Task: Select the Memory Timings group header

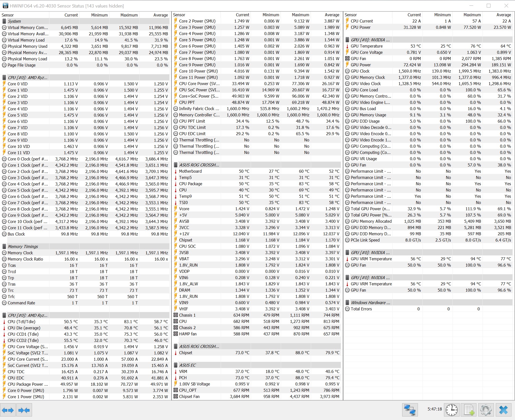Action: coord(23,247)
